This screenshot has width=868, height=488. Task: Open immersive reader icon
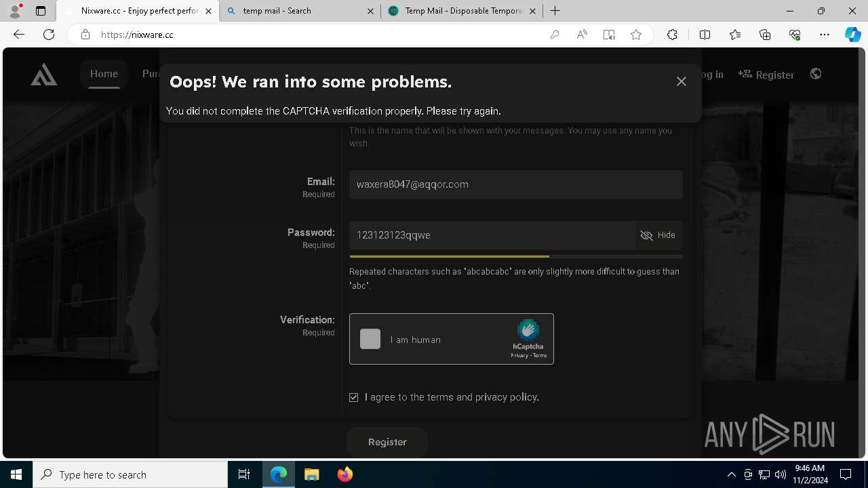click(x=609, y=35)
